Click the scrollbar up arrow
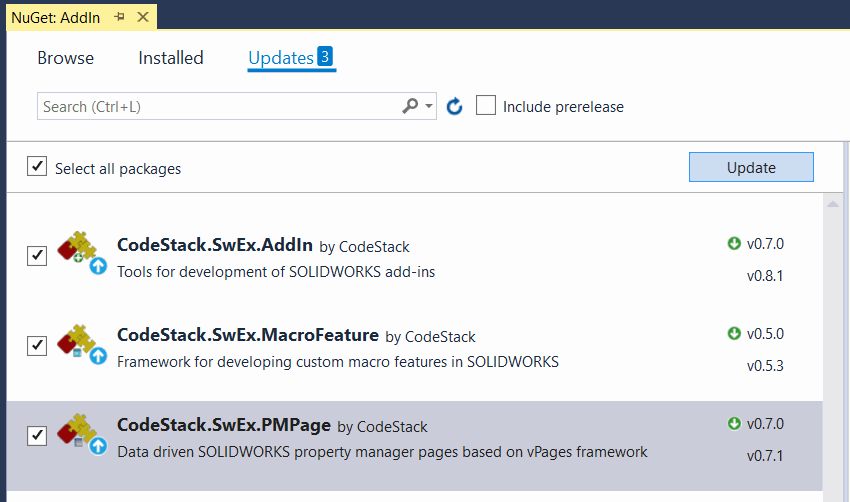 click(833, 204)
